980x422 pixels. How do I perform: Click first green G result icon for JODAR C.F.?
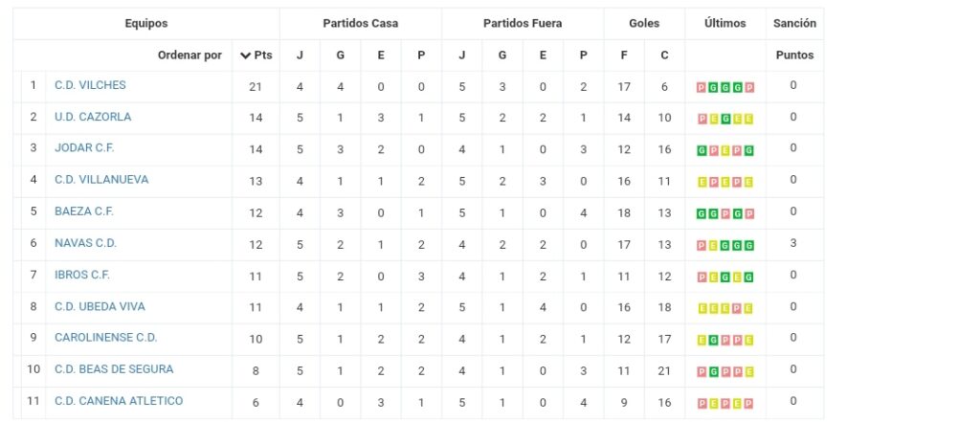(x=702, y=150)
